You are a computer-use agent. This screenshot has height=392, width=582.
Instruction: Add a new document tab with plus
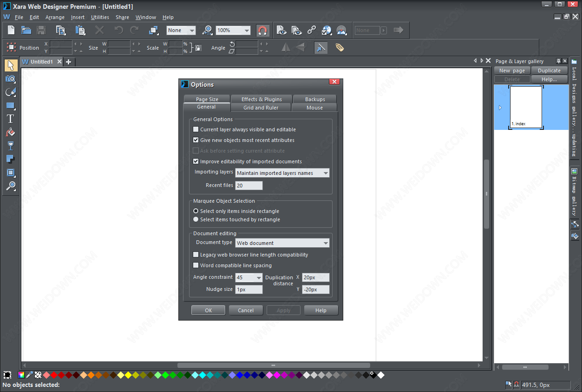(x=68, y=62)
